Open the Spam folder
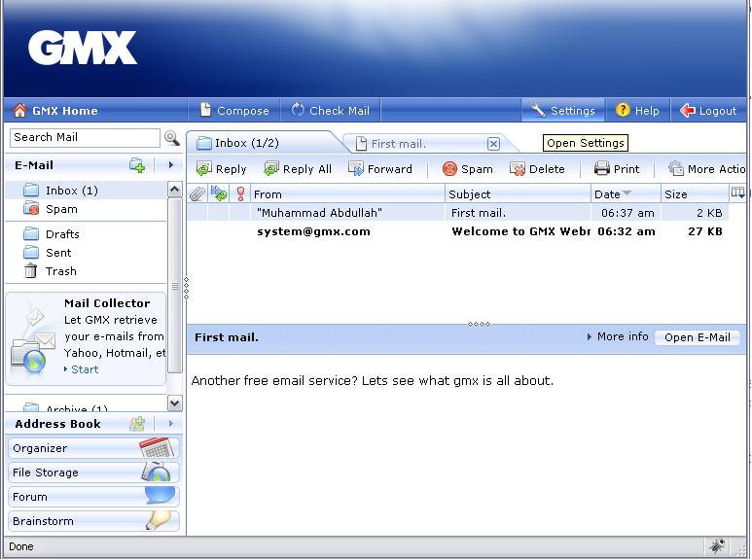This screenshot has height=560, width=752. point(61,209)
